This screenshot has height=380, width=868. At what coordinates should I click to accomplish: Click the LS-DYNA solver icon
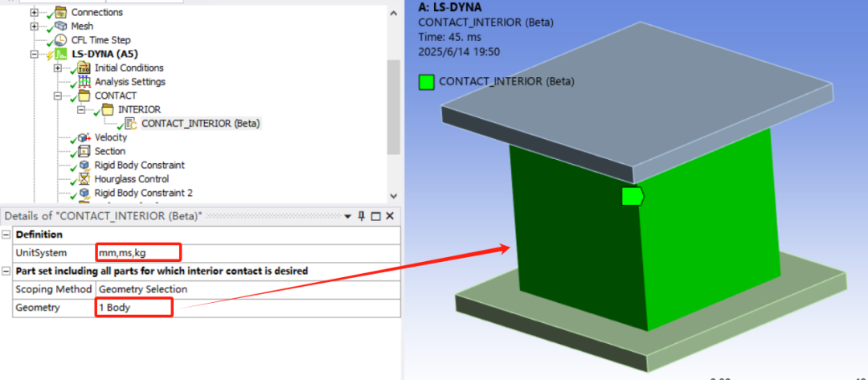(x=61, y=54)
